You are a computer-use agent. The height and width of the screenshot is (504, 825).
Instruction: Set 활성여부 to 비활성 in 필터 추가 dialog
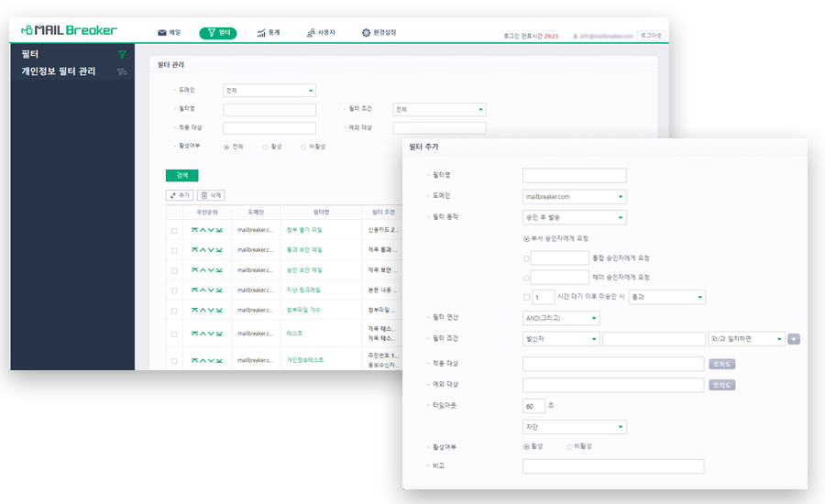pyautogui.click(x=569, y=446)
